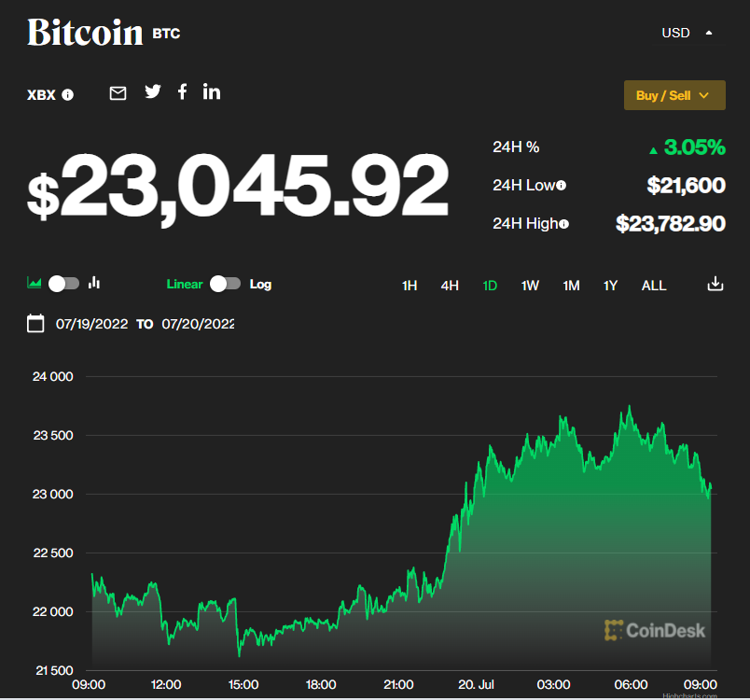Choose the 4H range option

coord(450,286)
